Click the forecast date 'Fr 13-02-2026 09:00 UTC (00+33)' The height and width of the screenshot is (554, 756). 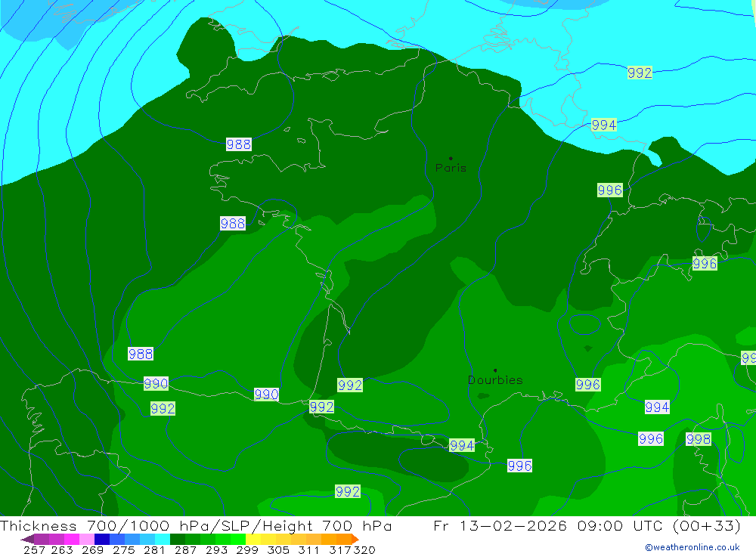pyautogui.click(x=587, y=525)
